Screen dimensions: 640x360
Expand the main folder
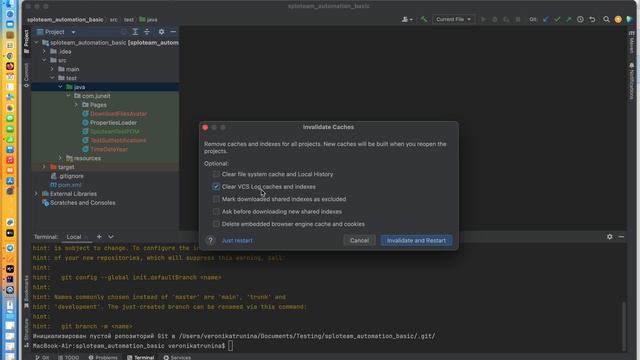pos(52,69)
